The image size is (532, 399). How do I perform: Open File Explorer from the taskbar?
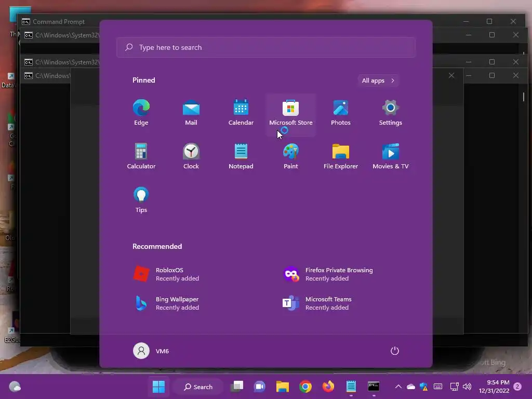click(x=283, y=387)
